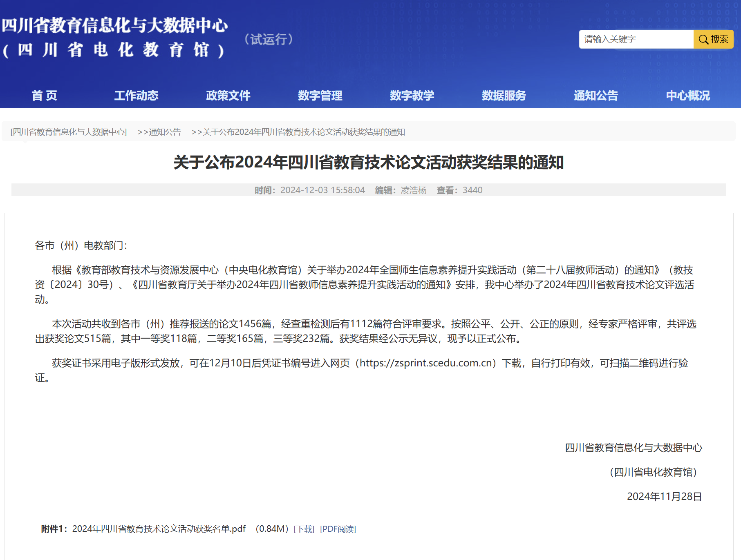Select the 数字管理 navigation item
The image size is (741, 560).
point(320,96)
